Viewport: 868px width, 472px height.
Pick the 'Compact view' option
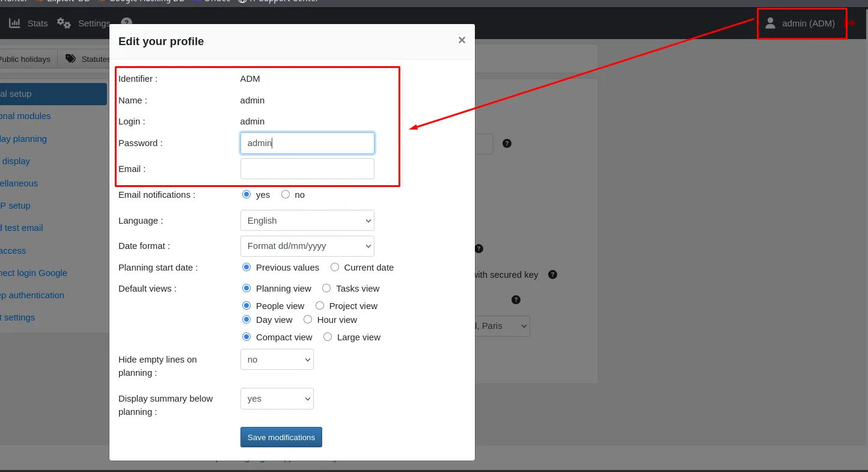click(246, 337)
